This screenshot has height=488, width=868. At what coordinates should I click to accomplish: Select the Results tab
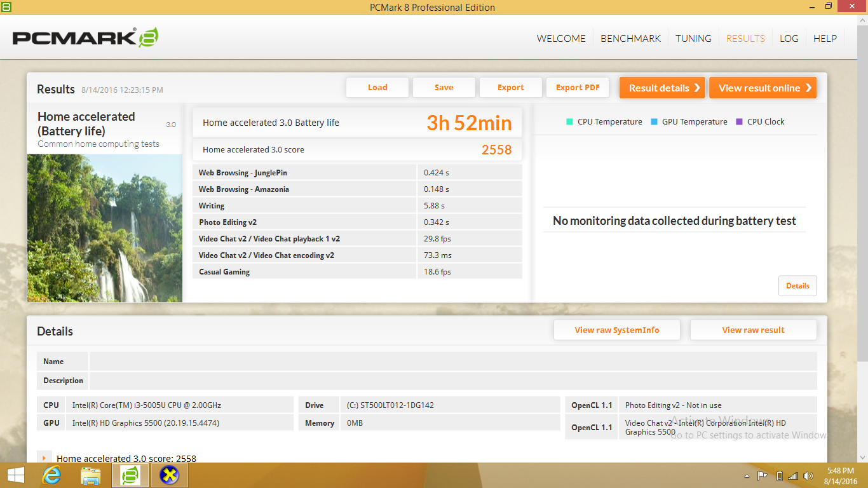tap(745, 38)
